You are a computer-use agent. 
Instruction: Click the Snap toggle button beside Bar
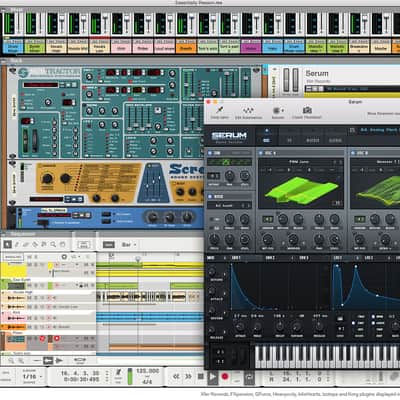click(108, 245)
